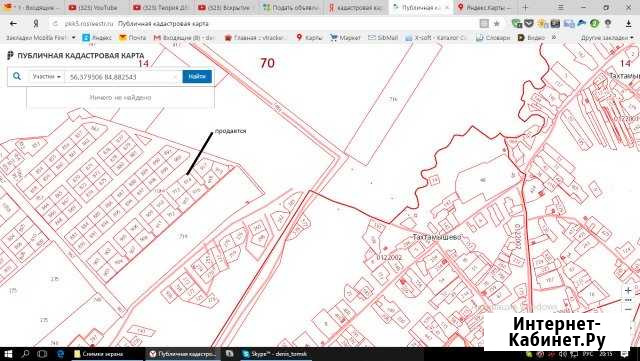Go back with the browser arrow

click(x=13, y=24)
